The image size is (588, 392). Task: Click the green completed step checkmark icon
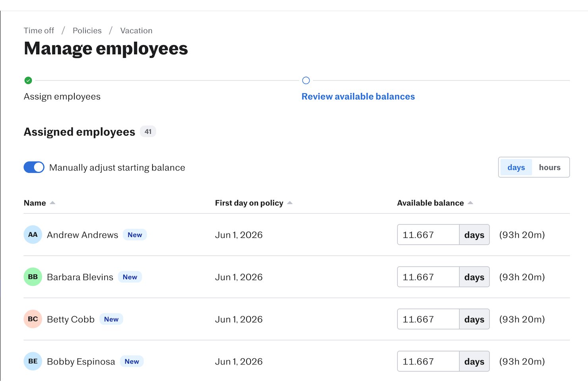coord(28,81)
